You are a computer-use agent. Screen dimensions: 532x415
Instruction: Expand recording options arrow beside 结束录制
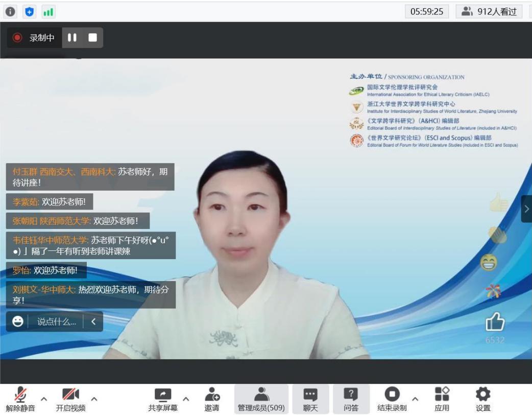point(415,399)
